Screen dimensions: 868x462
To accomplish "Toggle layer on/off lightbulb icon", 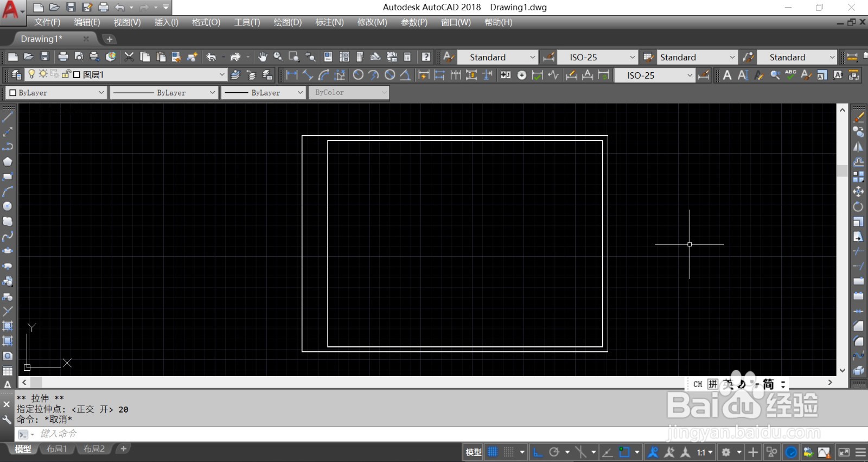I will 31,74.
